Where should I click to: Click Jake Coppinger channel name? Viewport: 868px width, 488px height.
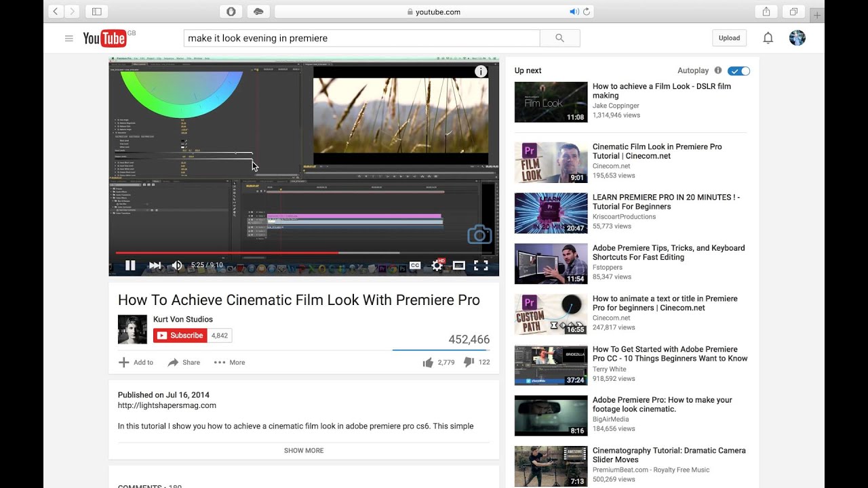pyautogui.click(x=616, y=106)
